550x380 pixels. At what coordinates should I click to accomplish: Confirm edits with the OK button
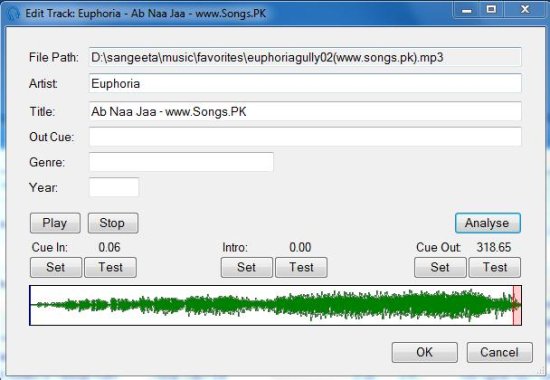click(425, 352)
